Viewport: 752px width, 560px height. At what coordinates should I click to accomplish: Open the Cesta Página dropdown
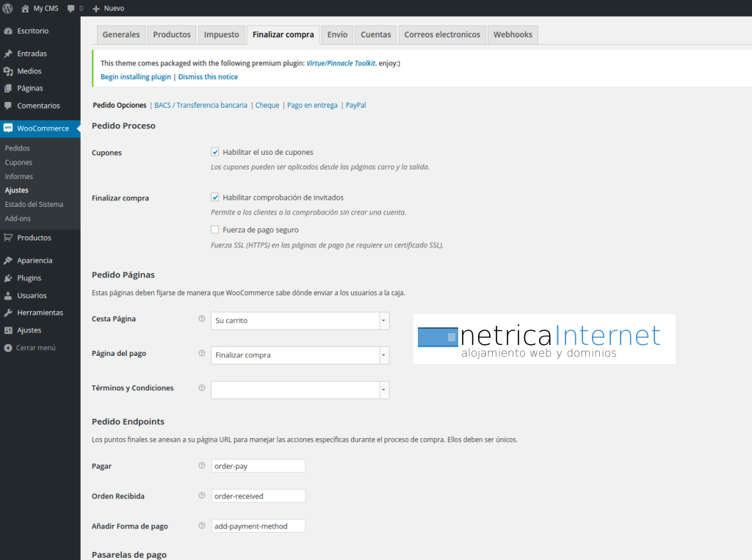click(300, 321)
